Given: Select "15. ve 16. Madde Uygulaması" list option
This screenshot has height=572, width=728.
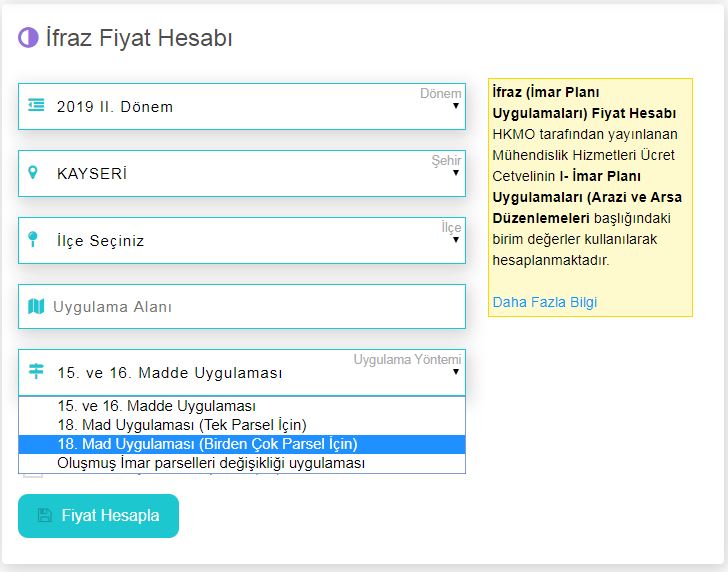Looking at the screenshot, I should pos(157,406).
